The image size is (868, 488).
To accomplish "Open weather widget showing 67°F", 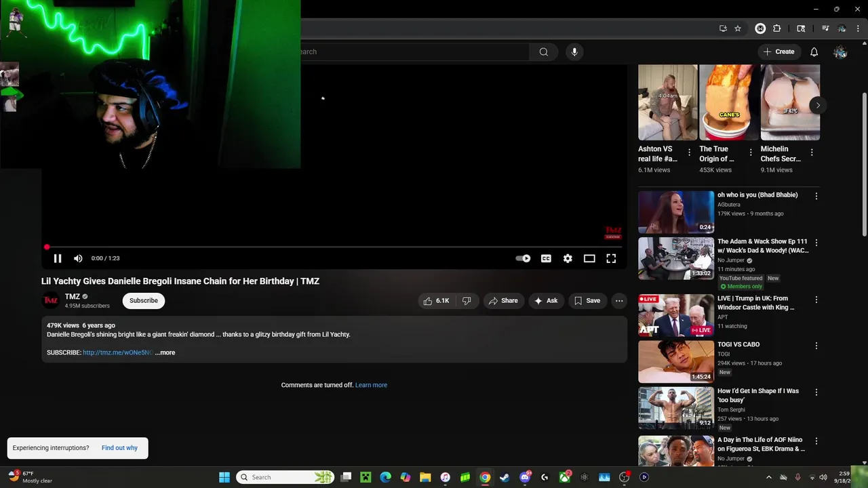I will [31, 477].
